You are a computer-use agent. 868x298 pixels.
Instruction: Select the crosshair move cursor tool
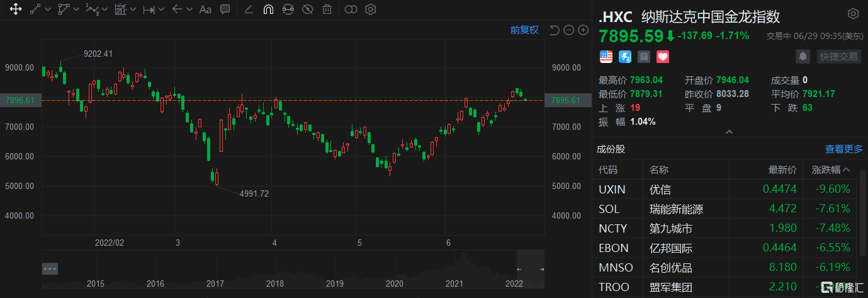pyautogui.click(x=16, y=9)
